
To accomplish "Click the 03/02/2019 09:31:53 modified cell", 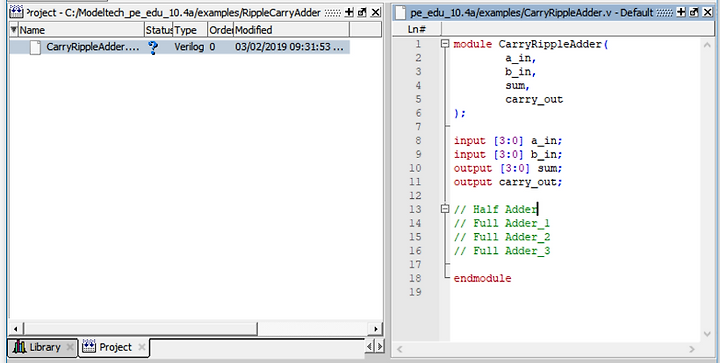I will pos(289,47).
